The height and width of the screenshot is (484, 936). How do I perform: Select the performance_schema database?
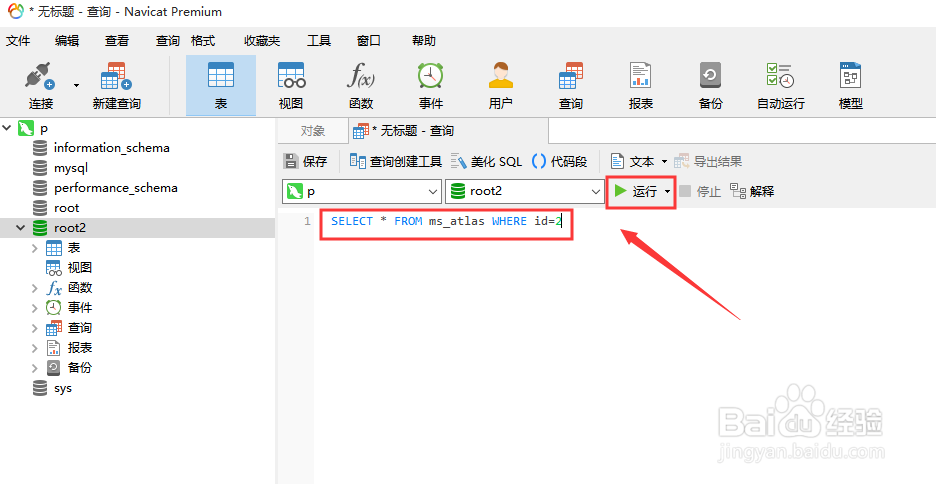[115, 187]
